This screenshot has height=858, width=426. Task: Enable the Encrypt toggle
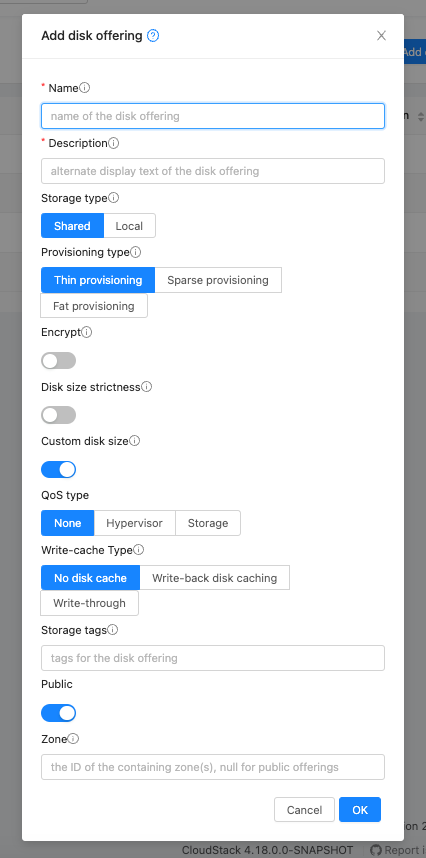pyautogui.click(x=59, y=361)
